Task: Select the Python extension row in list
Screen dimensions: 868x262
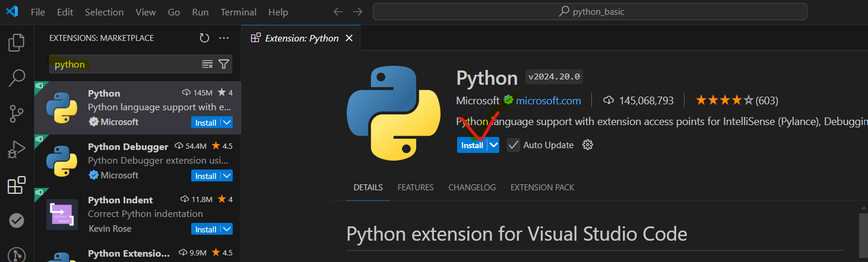Action: [x=138, y=108]
